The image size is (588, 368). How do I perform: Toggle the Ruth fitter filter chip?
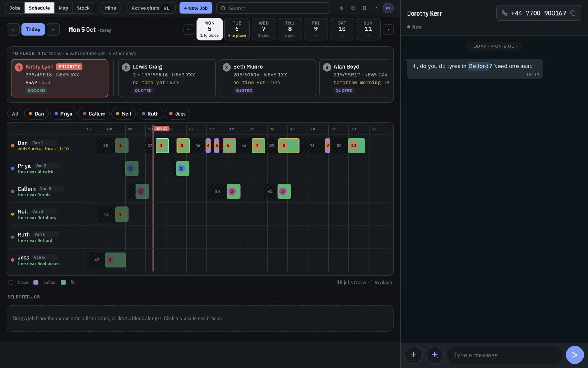point(150,114)
